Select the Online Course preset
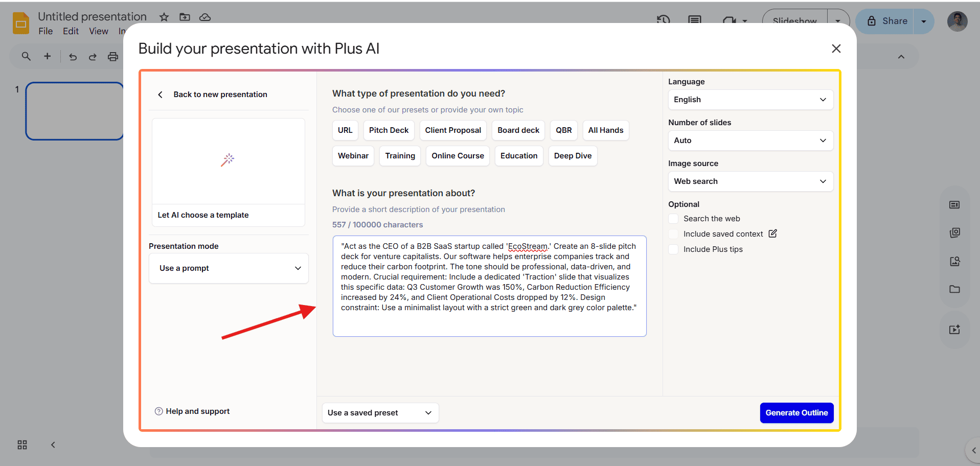The height and width of the screenshot is (466, 980). [458, 156]
